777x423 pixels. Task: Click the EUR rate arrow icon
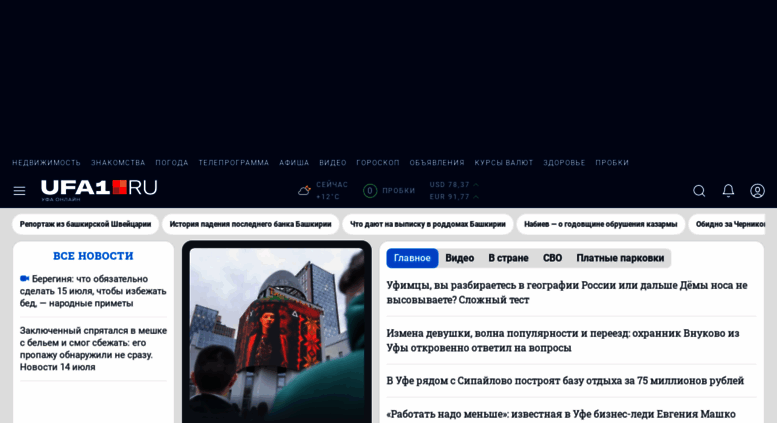(476, 197)
